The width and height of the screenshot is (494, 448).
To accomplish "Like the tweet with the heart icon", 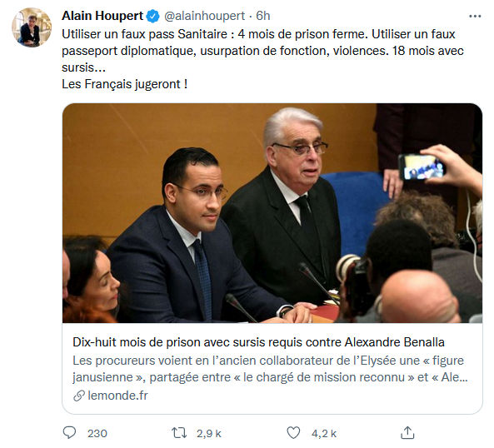I will (x=293, y=433).
